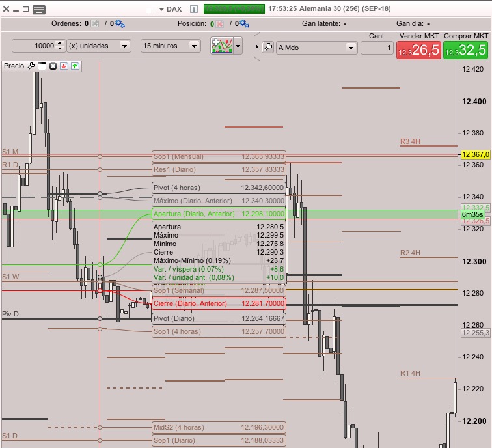Click the Pivot (Diario) level label

pyautogui.click(x=219, y=318)
